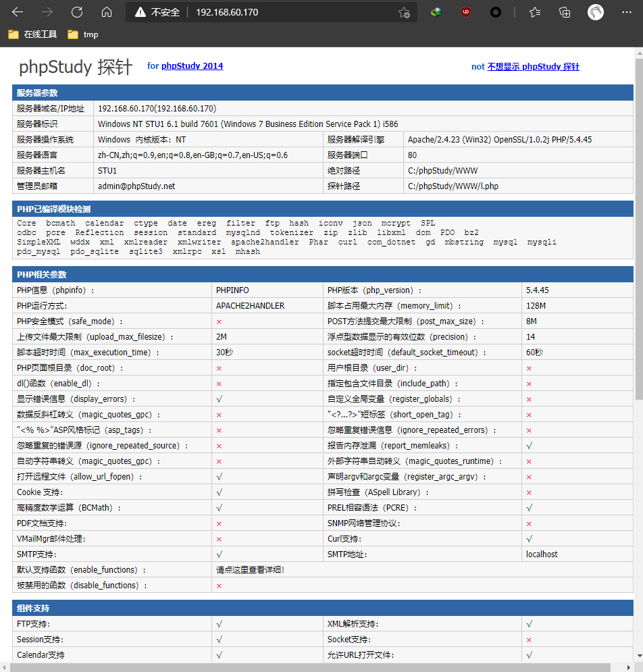Image resolution: width=643 pixels, height=672 pixels.
Task: Click the PHP已编译模块检测 section header
Action: [322, 209]
